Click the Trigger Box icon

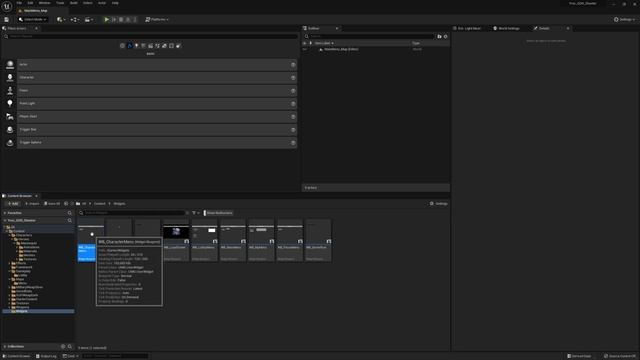tap(10, 129)
